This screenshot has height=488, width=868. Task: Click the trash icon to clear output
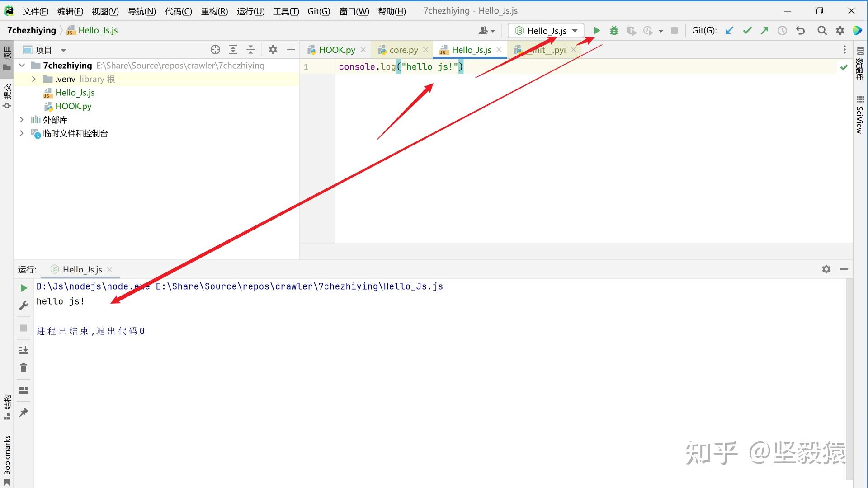click(x=24, y=368)
